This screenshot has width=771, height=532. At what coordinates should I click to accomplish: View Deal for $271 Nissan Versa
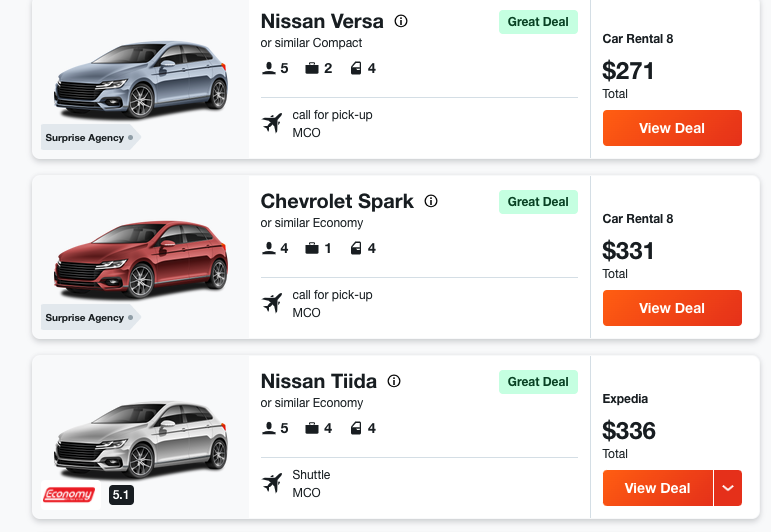[x=672, y=128]
